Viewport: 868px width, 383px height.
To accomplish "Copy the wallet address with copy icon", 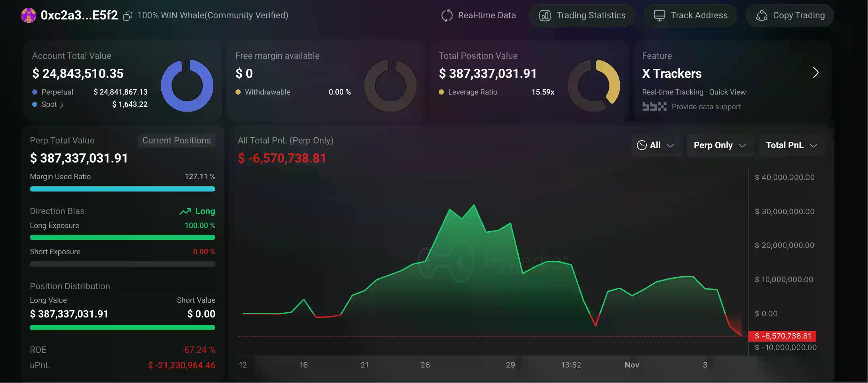I will coord(127,16).
